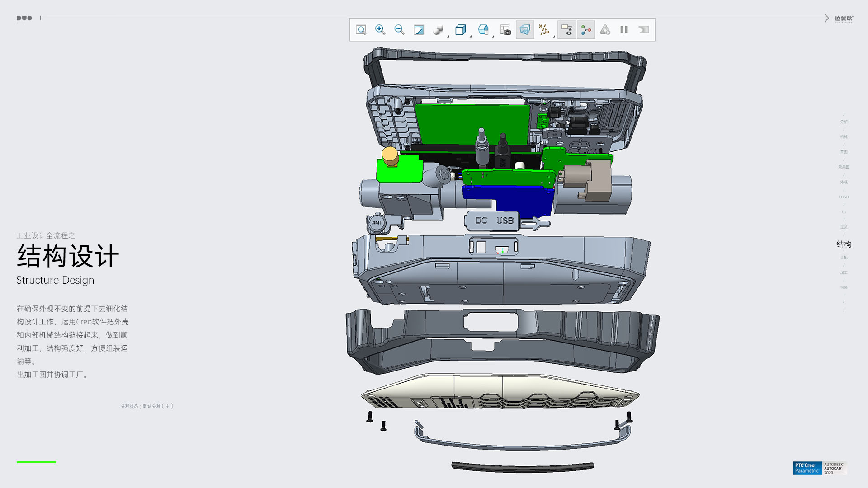The image size is (868, 488).
Task: Expand the Display Style dropdown arrow
Action: [x=448, y=36]
